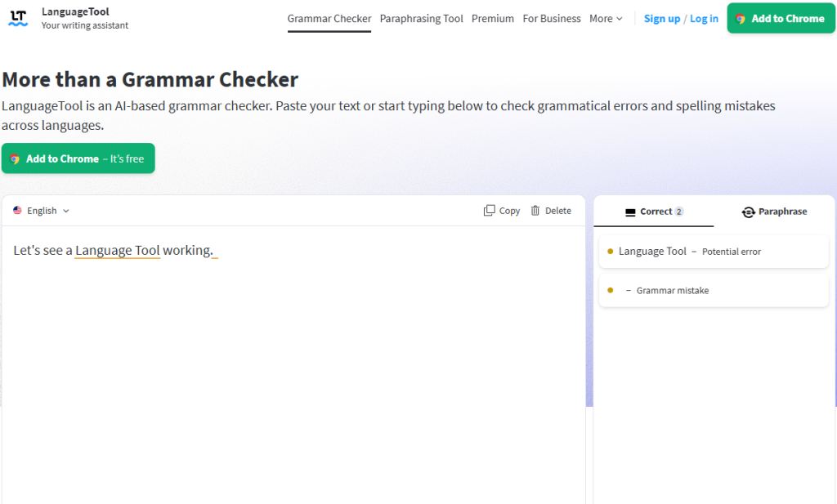Screen dimensions: 837x504
Task: Open the English language dropdown
Action: pos(41,211)
